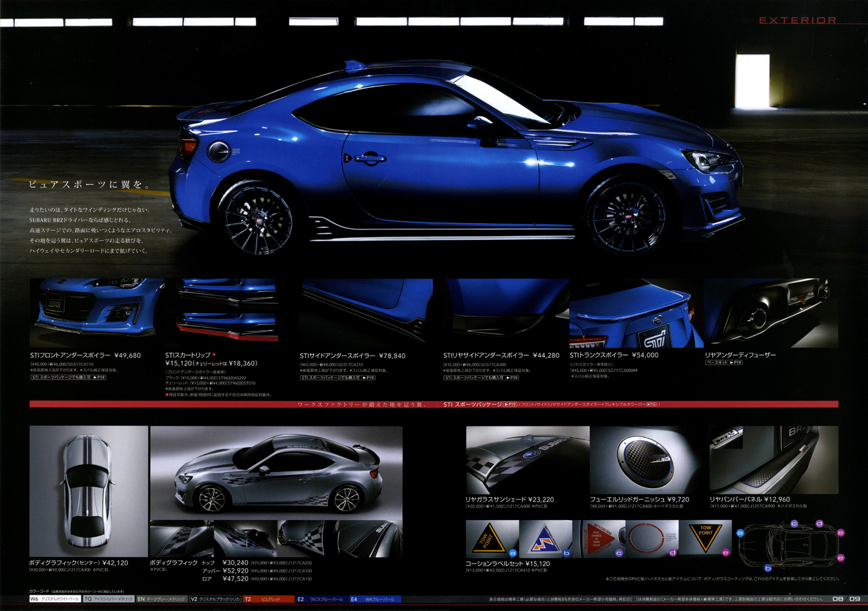This screenshot has width=868, height=611.
Task: Open the STI side under spoiler photo
Action: click(366, 311)
